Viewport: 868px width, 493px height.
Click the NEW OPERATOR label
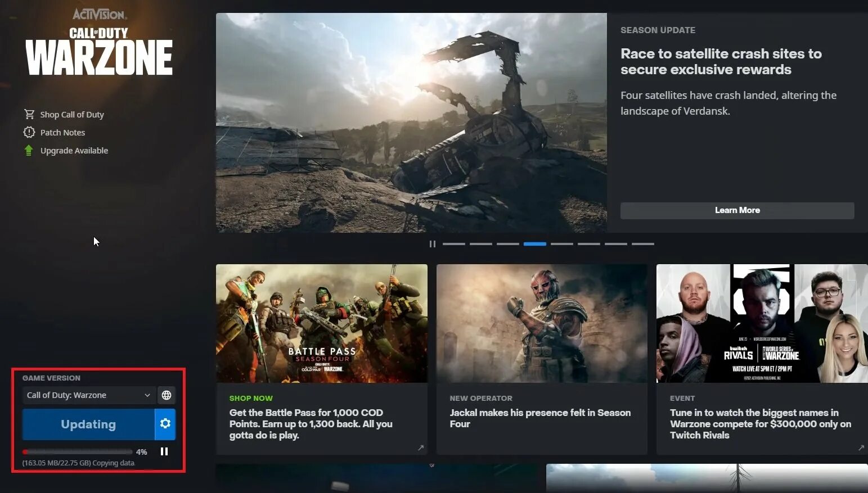(481, 398)
